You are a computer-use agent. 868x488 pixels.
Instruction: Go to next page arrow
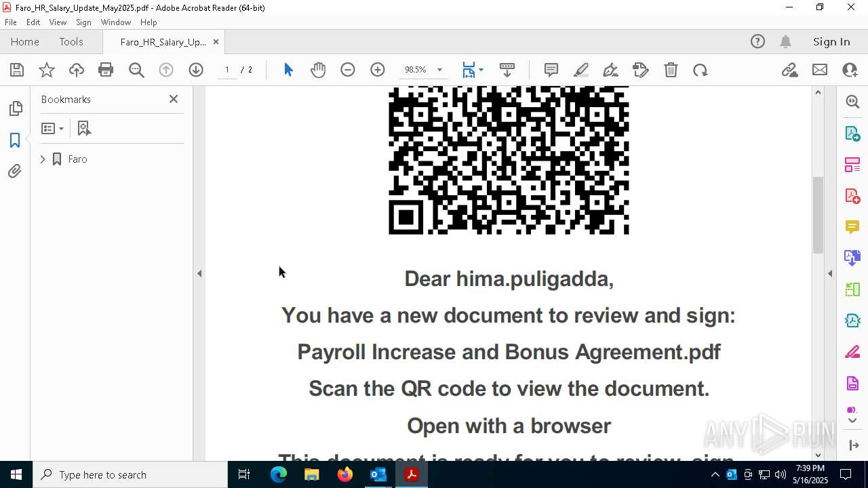[196, 70]
